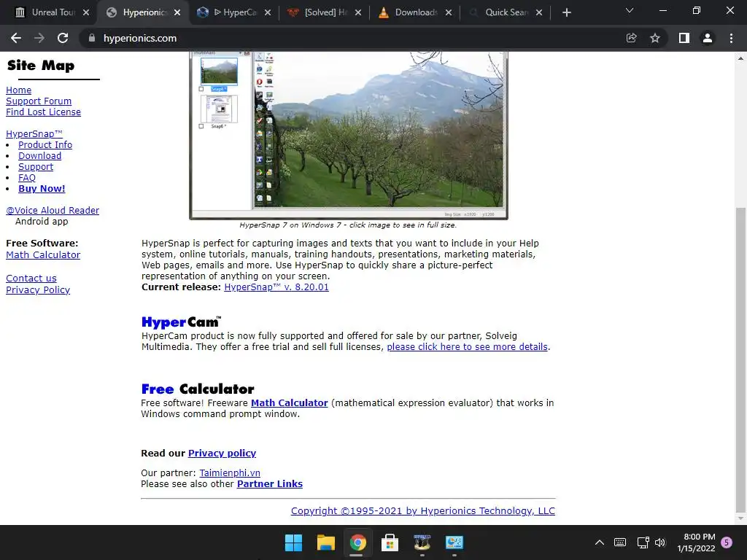Viewport: 747px width, 560px height.
Task: Open the Product Info link
Action: pos(45,145)
